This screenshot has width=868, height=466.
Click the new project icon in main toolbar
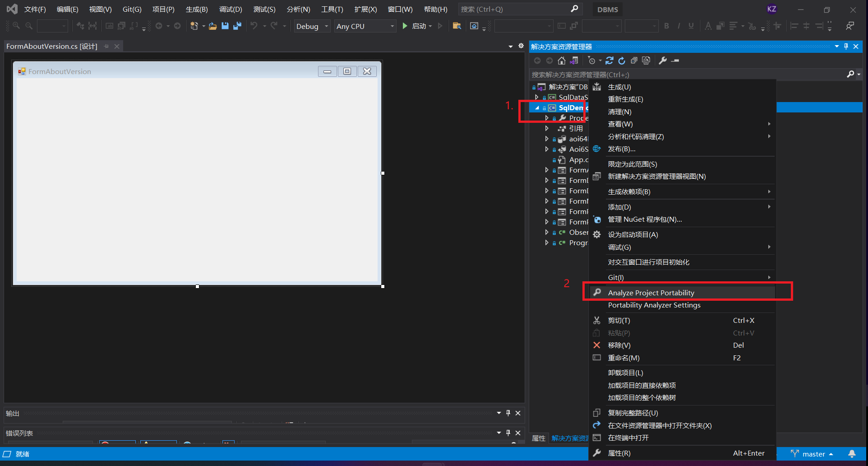pos(194,26)
